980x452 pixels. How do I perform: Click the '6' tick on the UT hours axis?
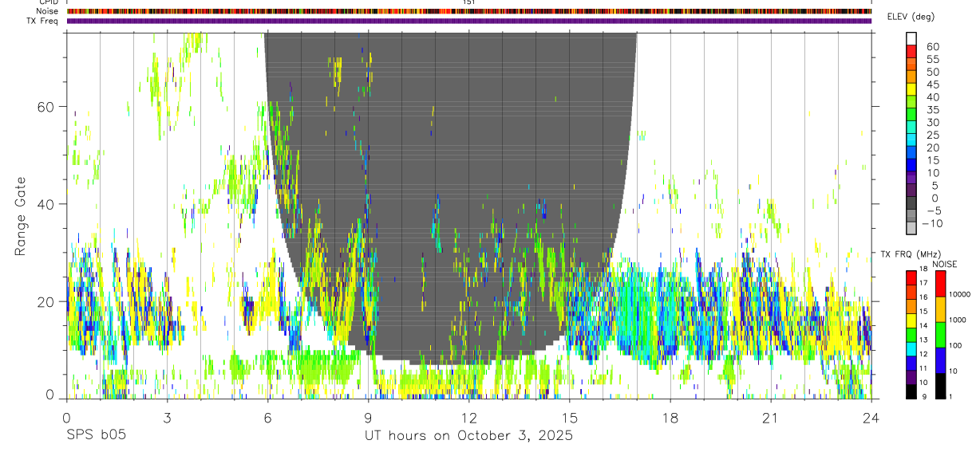267,417
